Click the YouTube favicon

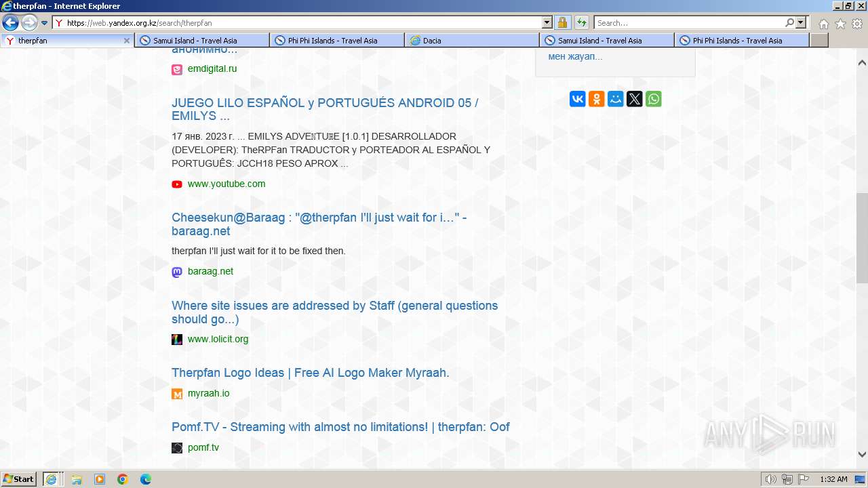point(177,184)
